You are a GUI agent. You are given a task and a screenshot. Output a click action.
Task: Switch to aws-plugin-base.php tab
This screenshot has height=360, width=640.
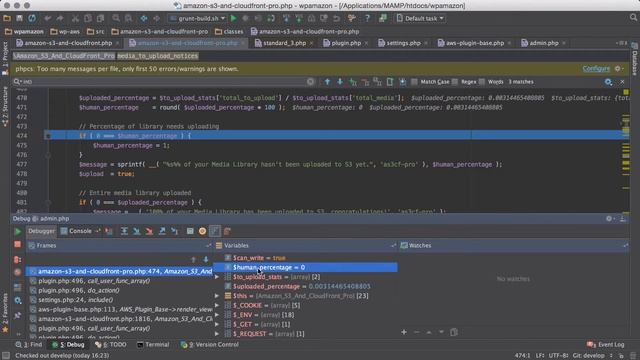(474, 43)
